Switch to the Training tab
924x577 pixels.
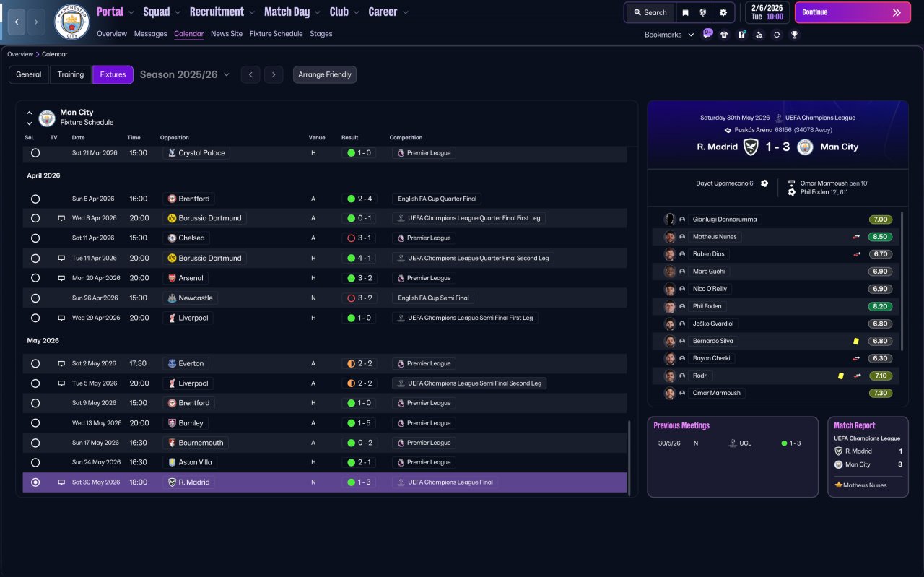(71, 74)
